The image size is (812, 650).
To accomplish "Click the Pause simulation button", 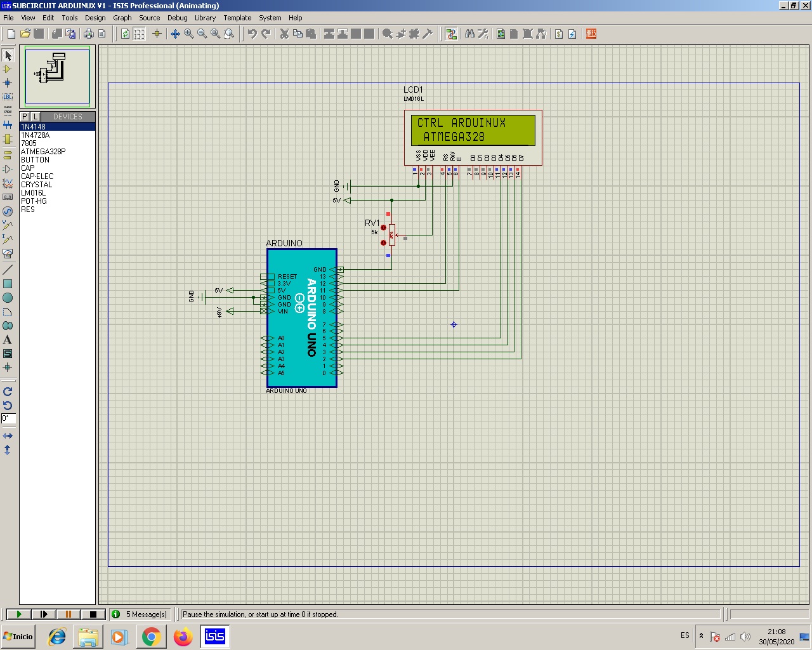I will pyautogui.click(x=69, y=614).
